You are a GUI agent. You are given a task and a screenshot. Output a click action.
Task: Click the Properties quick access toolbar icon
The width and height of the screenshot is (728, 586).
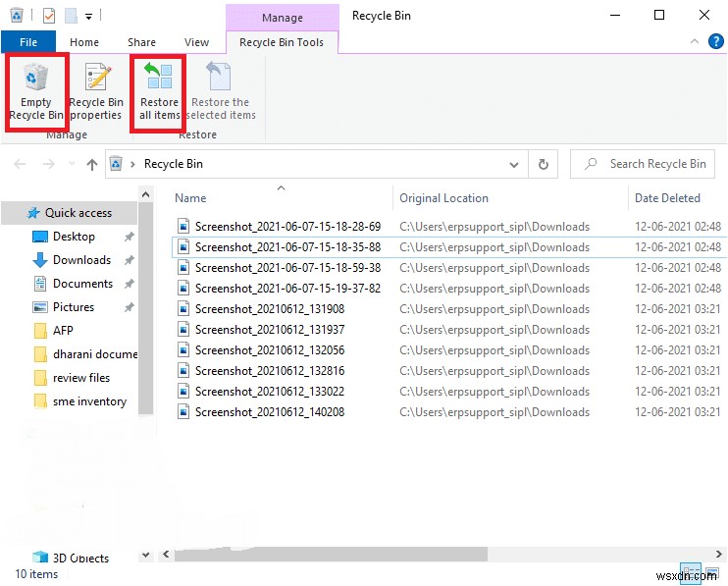pyautogui.click(x=49, y=16)
